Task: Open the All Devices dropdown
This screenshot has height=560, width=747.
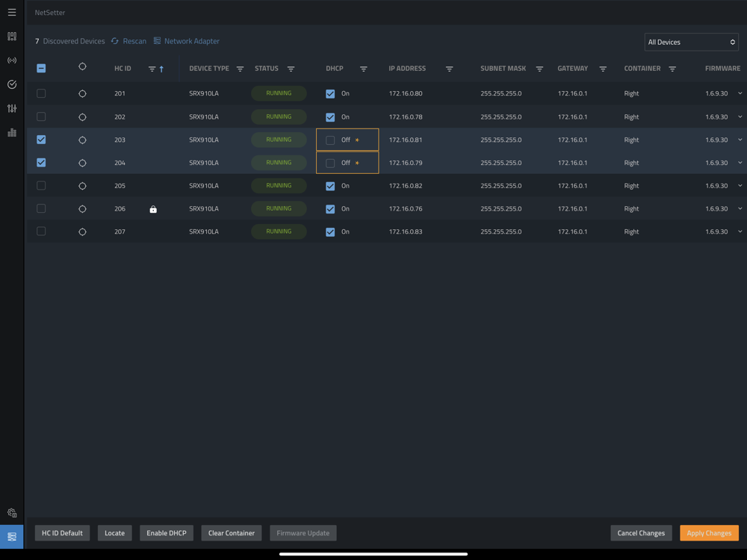Action: 691,42
